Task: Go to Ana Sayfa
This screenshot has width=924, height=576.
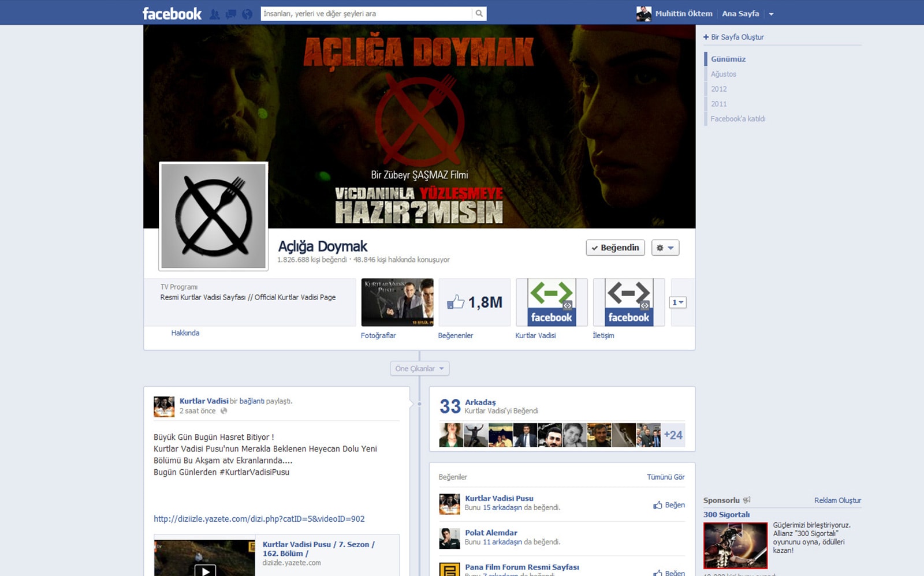Action: click(740, 14)
